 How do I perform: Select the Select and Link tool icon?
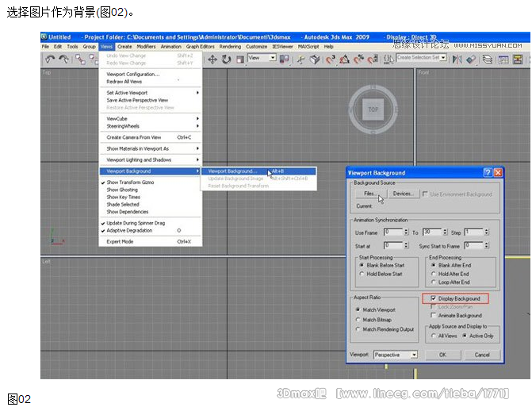(x=80, y=60)
